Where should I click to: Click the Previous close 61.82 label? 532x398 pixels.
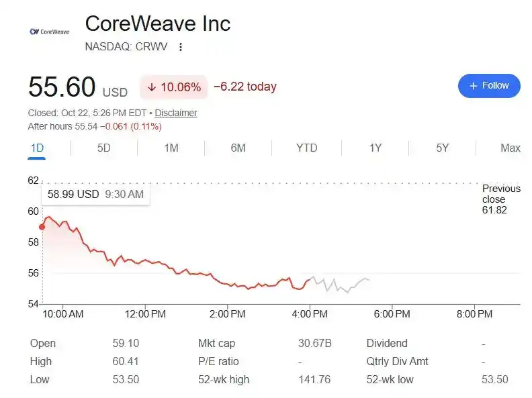pyautogui.click(x=501, y=199)
